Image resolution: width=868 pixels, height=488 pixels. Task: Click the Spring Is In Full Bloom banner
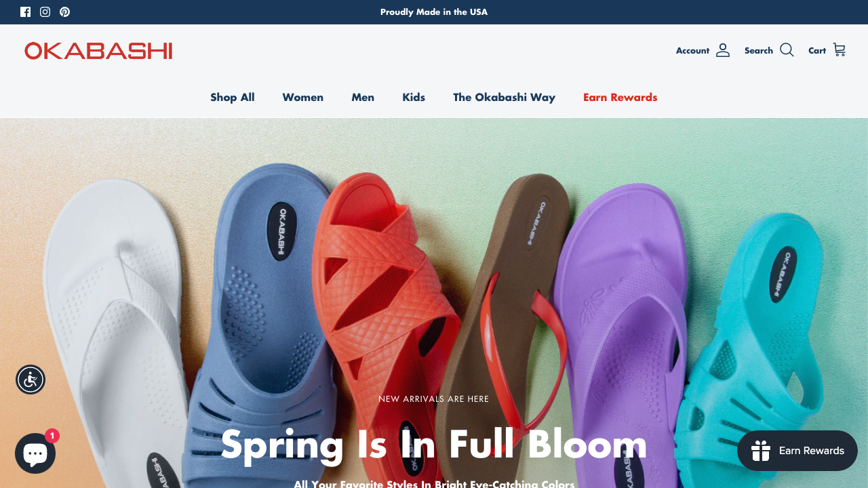point(434,445)
